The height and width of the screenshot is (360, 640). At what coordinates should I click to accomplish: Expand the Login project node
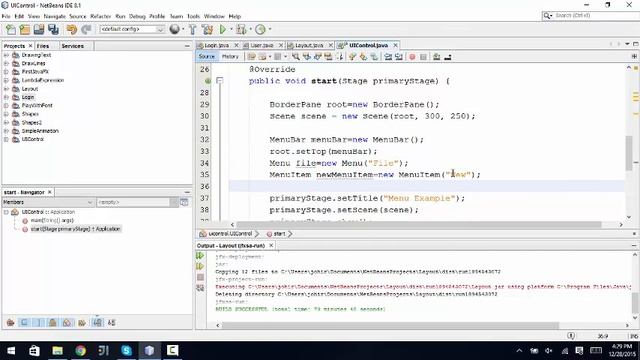pyautogui.click(x=6, y=97)
